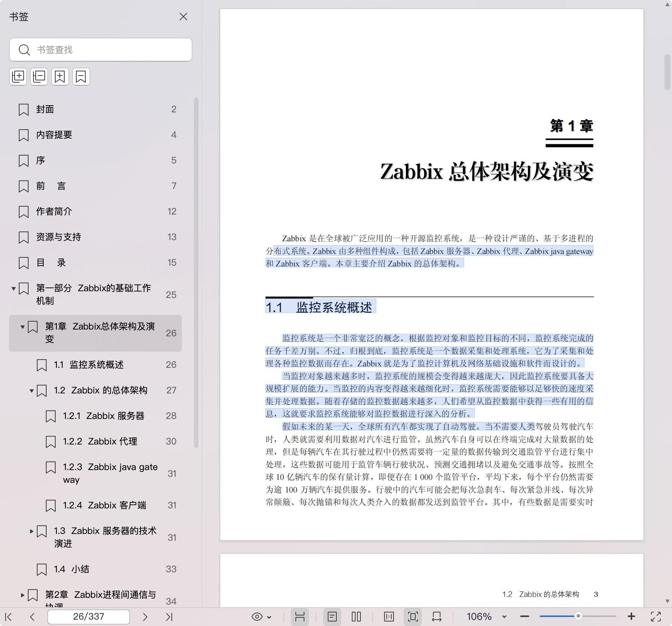Click bookmark icon beside 1.4 小结
The height and width of the screenshot is (626, 672).
(42, 570)
